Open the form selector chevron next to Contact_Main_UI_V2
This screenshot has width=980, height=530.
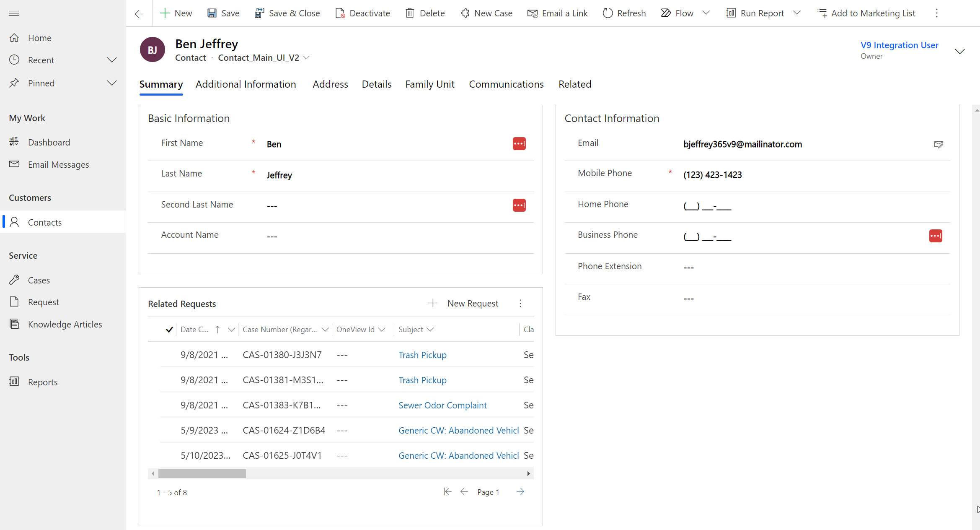pos(307,58)
